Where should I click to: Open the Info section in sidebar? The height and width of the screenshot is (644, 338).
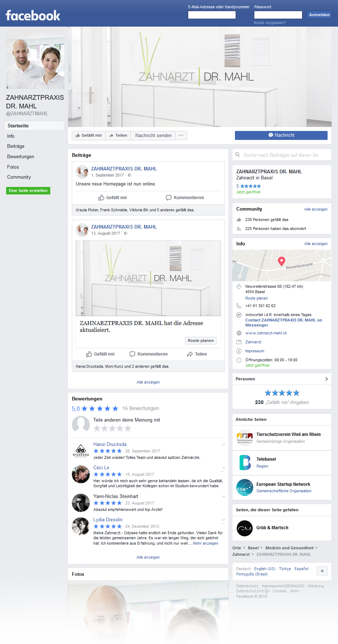coord(11,136)
